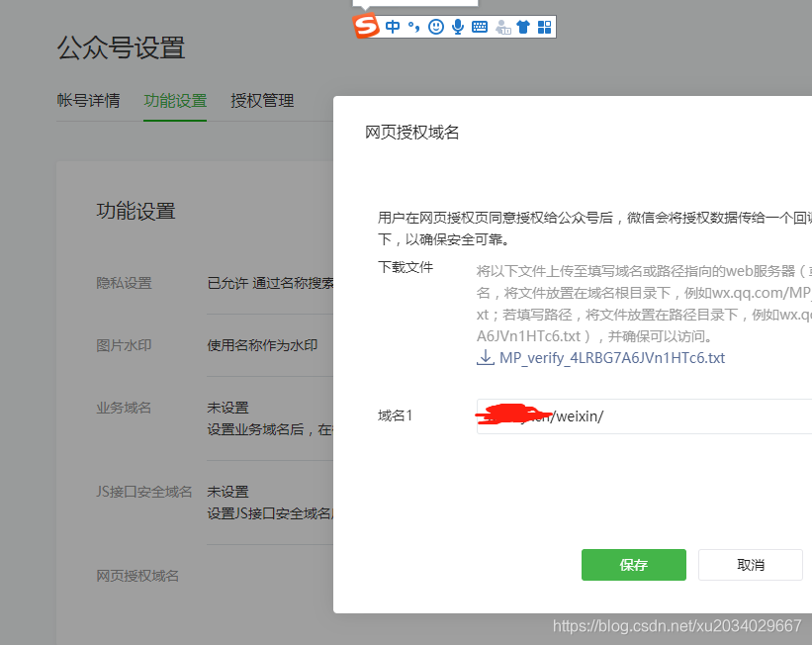This screenshot has width=812, height=645.
Task: Click the 公众号设置 page heading
Action: click(122, 47)
